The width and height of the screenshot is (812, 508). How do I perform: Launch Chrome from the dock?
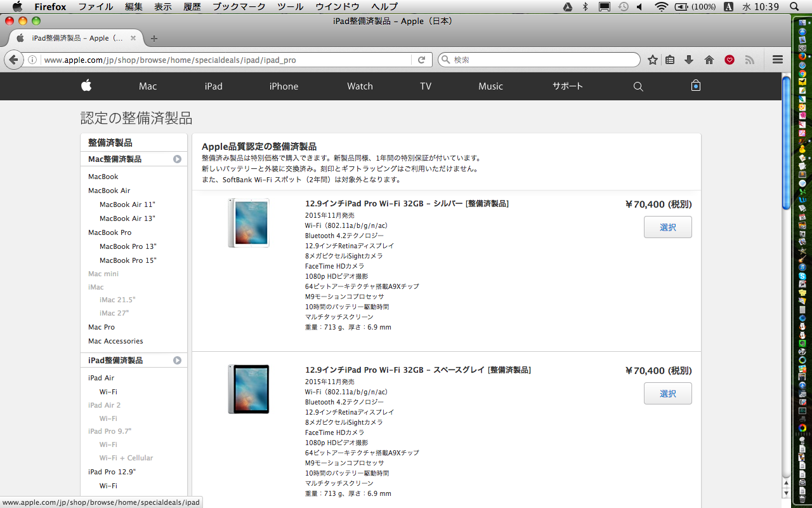tap(802, 74)
